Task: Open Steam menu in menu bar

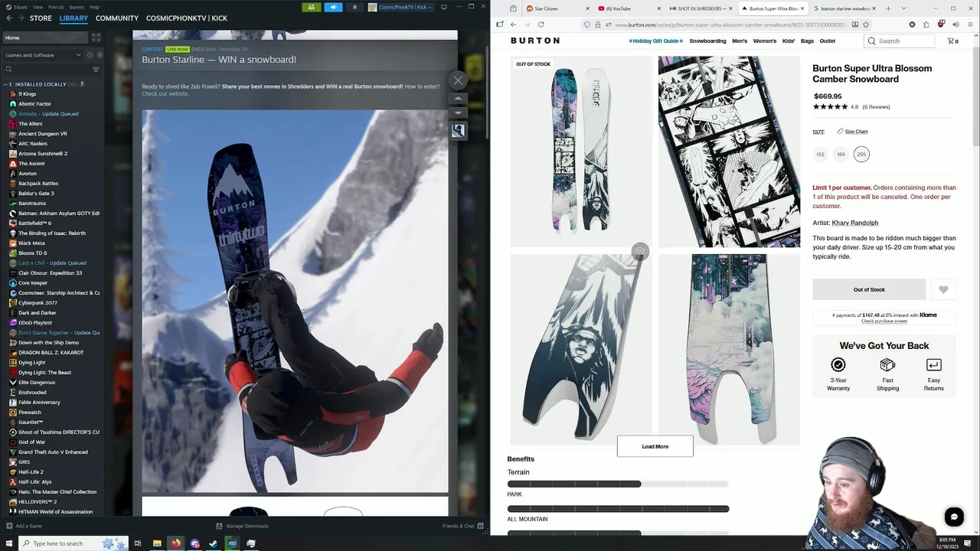Action: pos(18,7)
